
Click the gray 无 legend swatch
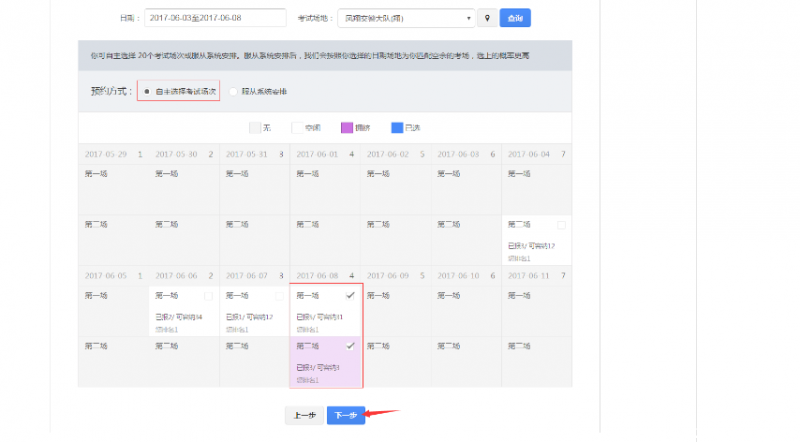[254, 128]
